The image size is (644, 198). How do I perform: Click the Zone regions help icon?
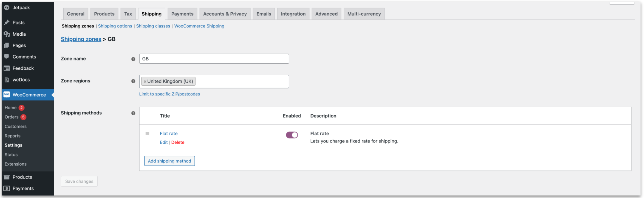coord(133,81)
